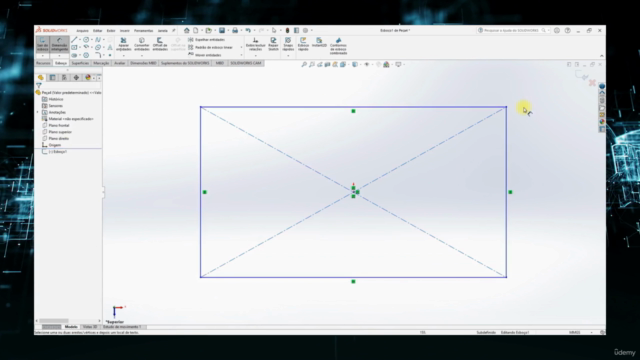The image size is (640, 360).
Task: Select Origem in feature tree
Action: pyautogui.click(x=55, y=145)
